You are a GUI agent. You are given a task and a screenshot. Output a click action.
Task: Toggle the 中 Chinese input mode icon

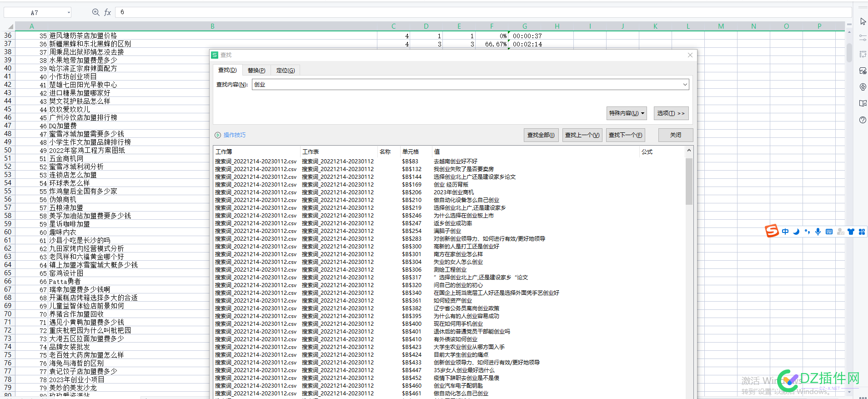click(785, 232)
